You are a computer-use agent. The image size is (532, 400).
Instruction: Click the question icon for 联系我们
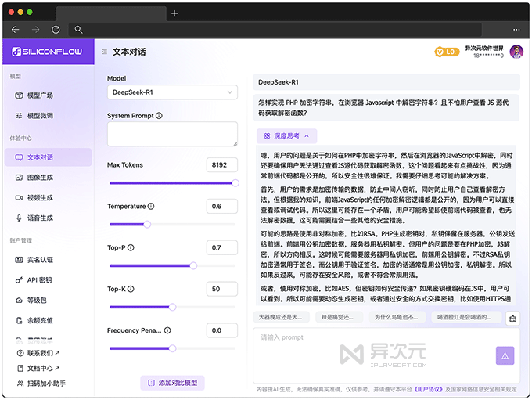pyautogui.click(x=20, y=353)
